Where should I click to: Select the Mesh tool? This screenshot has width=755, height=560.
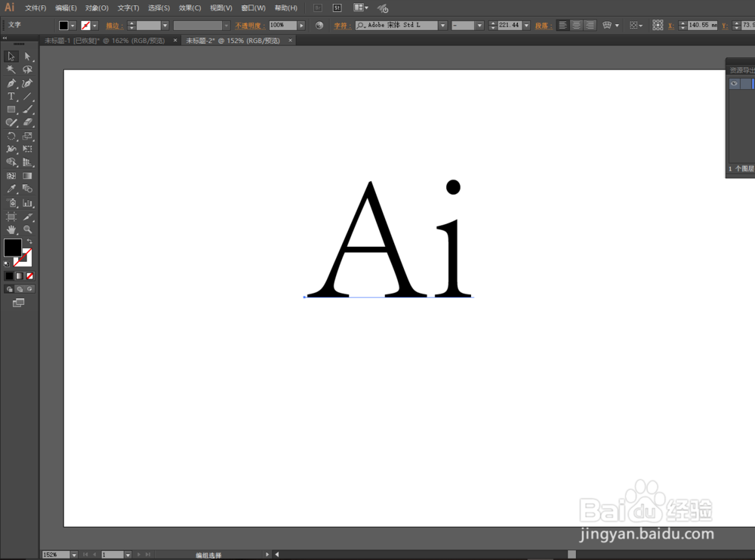click(x=11, y=176)
